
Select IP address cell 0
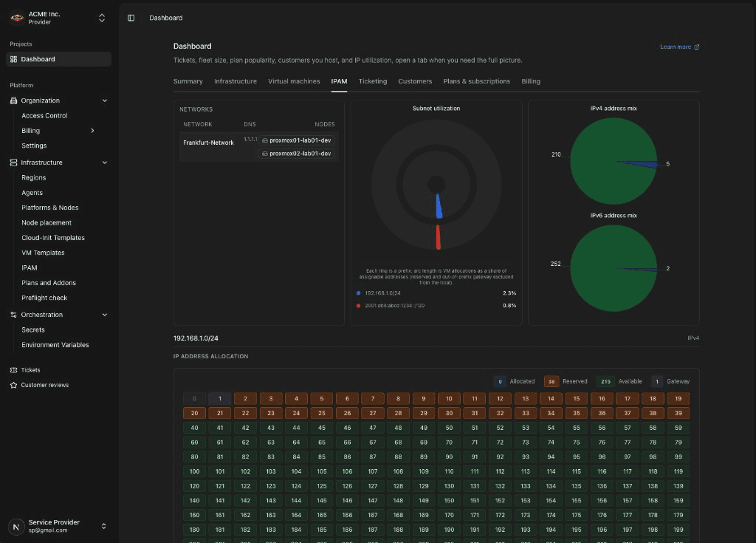pyautogui.click(x=194, y=399)
